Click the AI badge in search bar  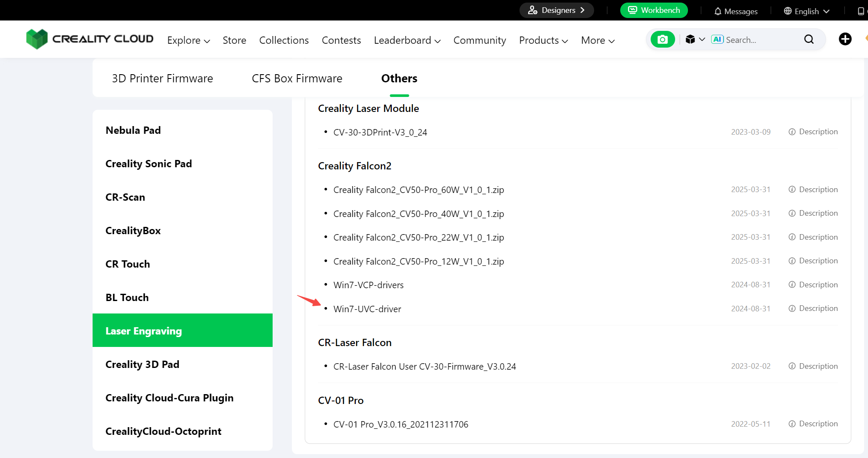click(717, 39)
